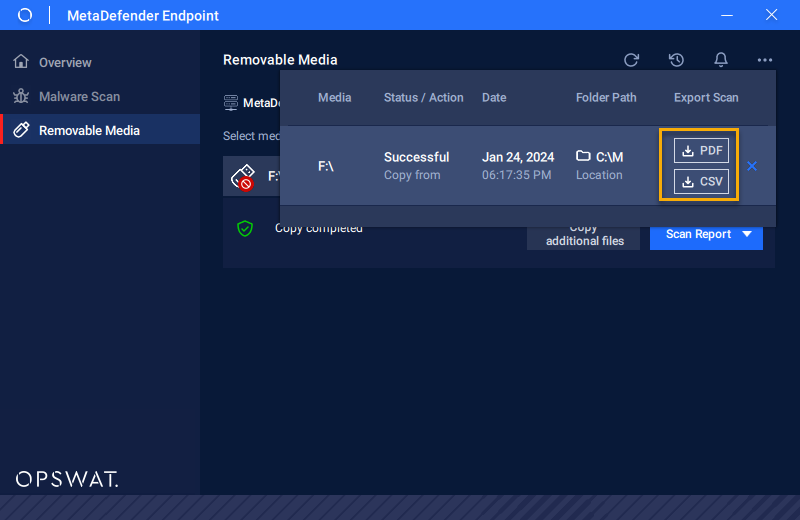This screenshot has height=520, width=800.
Task: Export scan report as CSV
Action: click(702, 181)
